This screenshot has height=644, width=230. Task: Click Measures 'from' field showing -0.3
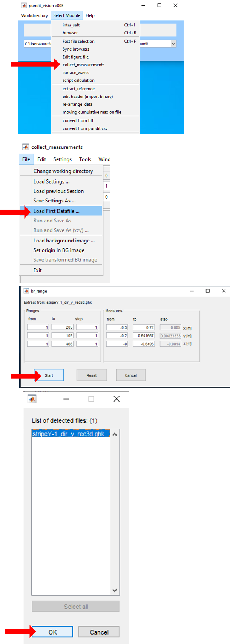click(117, 327)
